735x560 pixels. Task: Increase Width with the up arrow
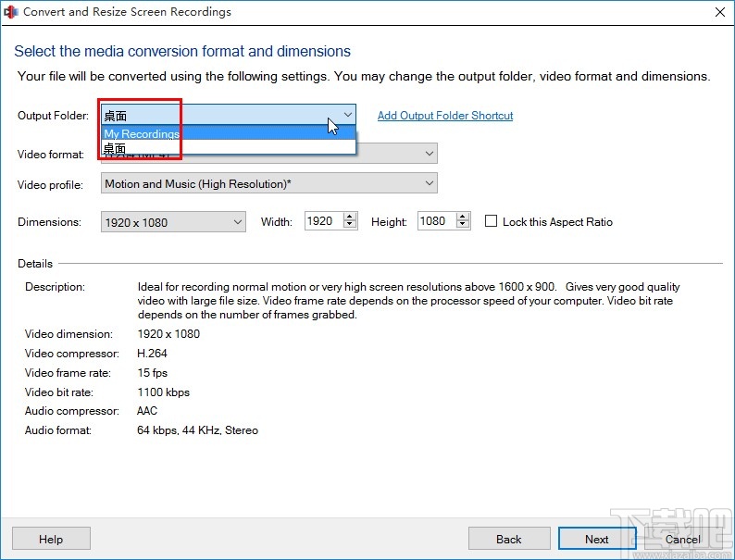[350, 217]
